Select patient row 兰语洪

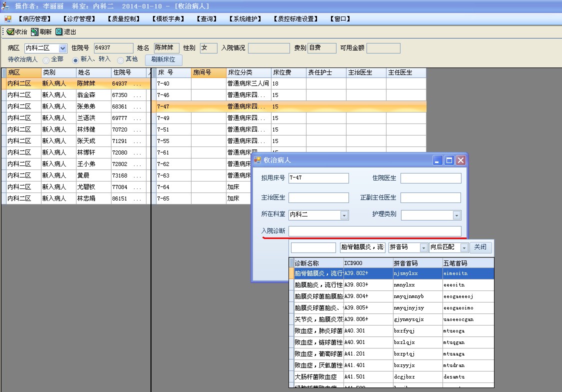76,118
